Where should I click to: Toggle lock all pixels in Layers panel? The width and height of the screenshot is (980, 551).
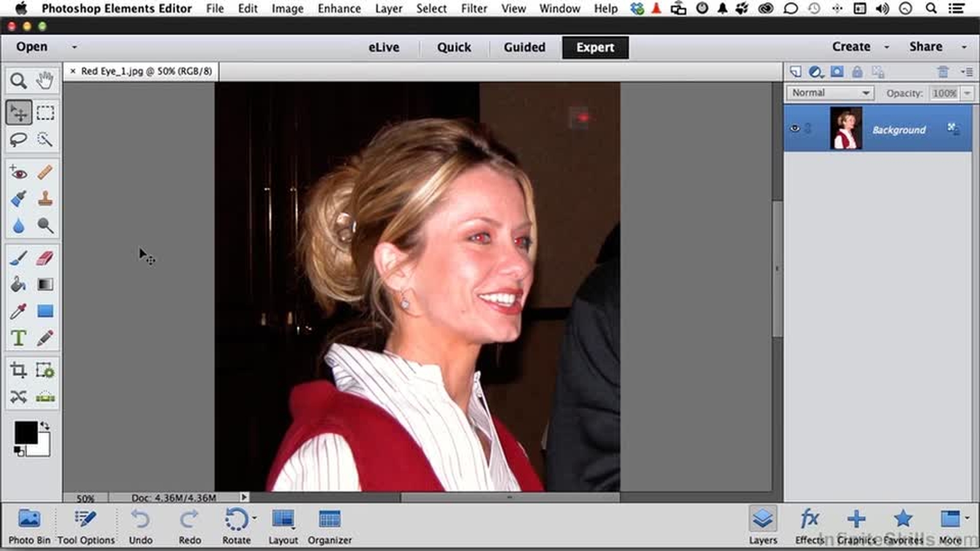point(857,72)
